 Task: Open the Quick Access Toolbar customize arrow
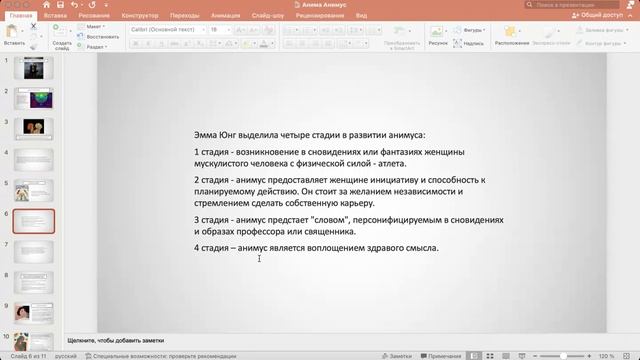tap(106, 5)
